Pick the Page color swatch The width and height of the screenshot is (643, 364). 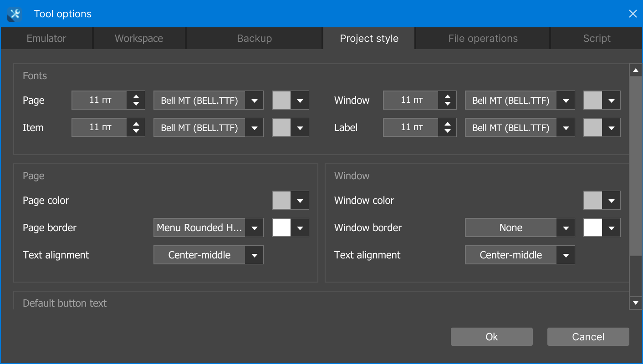click(x=281, y=201)
